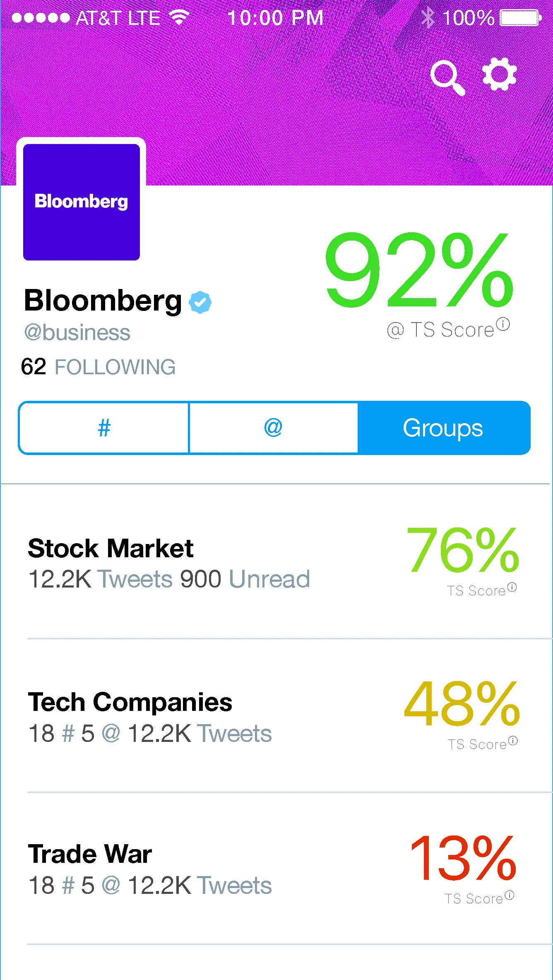Open info icon under the 48% score
The width and height of the screenshot is (553, 980).
point(513,741)
